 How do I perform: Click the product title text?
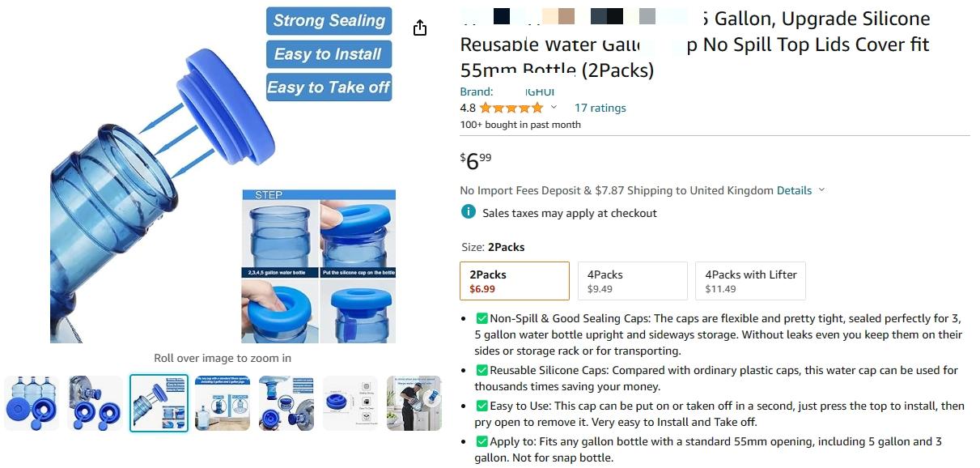pyautogui.click(x=695, y=44)
